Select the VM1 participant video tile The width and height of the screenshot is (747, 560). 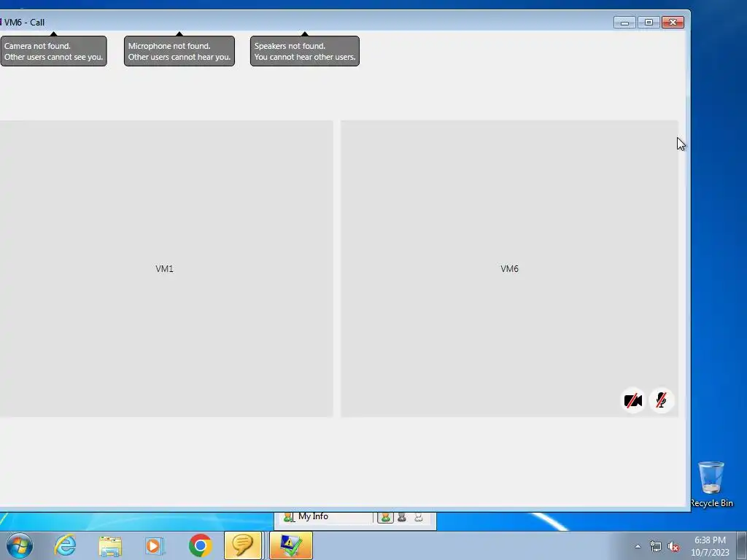tap(165, 268)
